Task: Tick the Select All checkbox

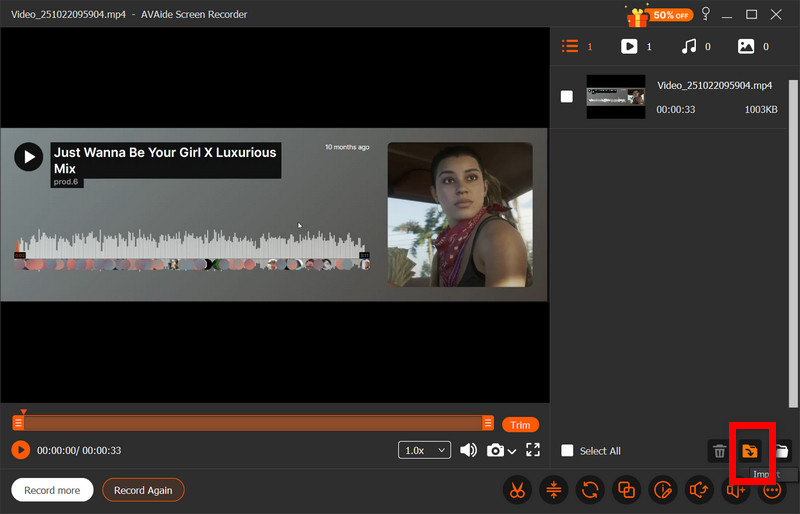Action: pos(568,451)
